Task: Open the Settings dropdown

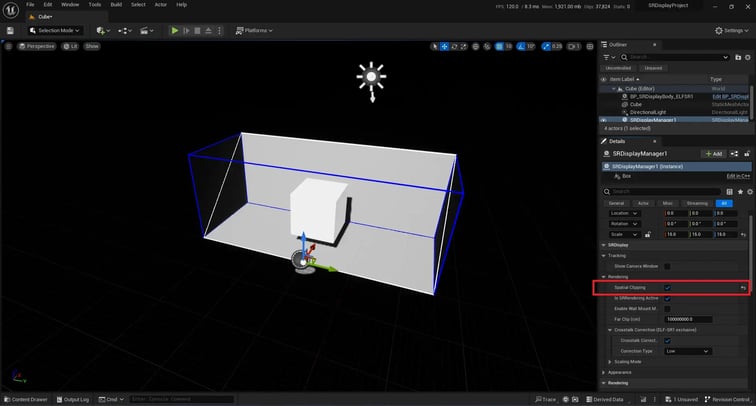Action: [732, 30]
